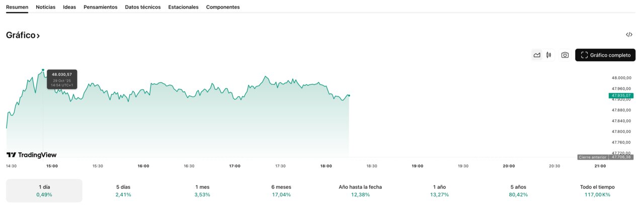Viewport: 644px width, 218px height.
Task: Show the 5 años performance
Action: coord(518,191)
